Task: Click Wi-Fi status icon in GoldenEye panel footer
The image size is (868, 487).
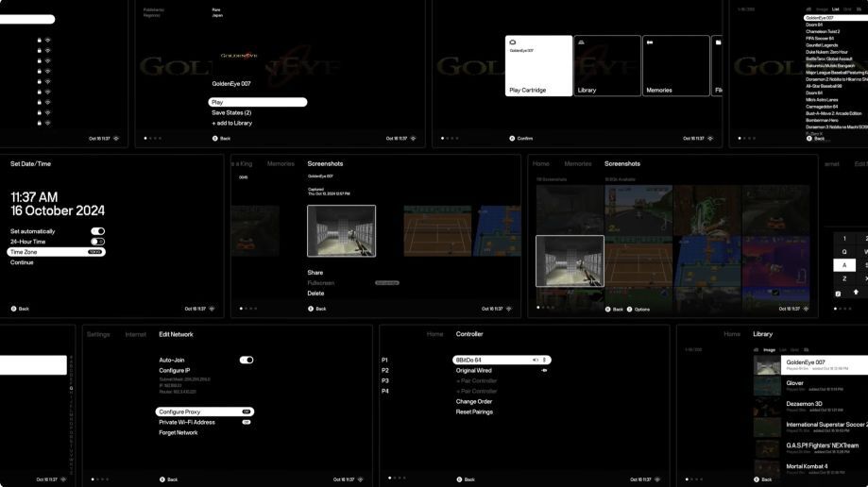Action: (x=413, y=139)
